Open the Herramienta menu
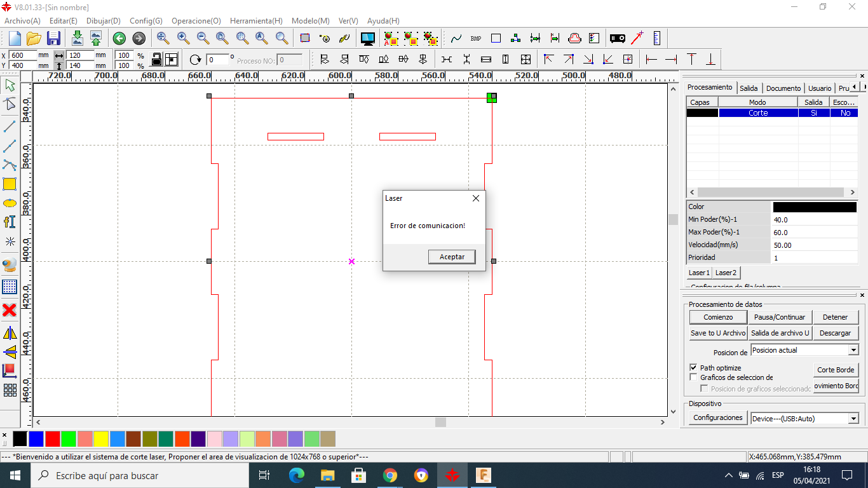The height and width of the screenshot is (488, 868). [x=256, y=21]
